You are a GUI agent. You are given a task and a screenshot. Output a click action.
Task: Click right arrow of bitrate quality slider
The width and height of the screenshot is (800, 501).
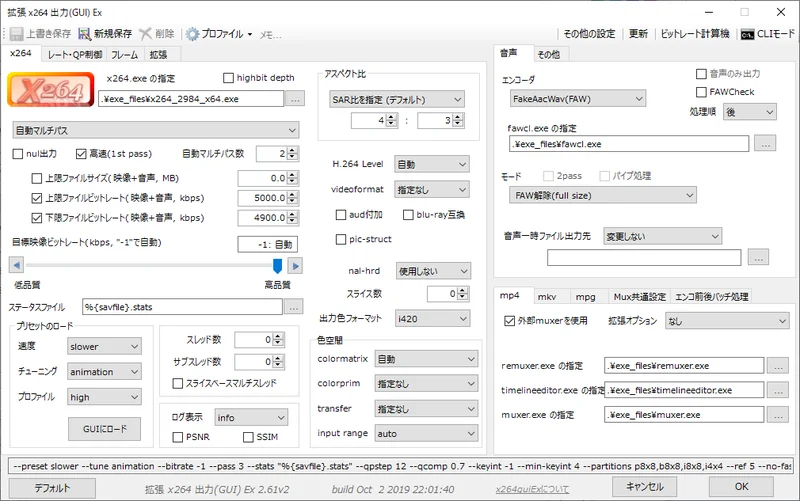pyautogui.click(x=295, y=265)
